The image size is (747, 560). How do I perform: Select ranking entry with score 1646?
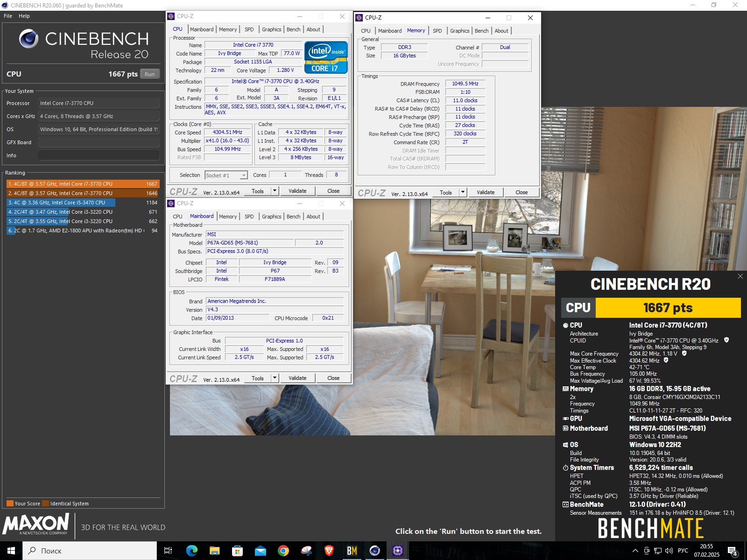pos(83,193)
